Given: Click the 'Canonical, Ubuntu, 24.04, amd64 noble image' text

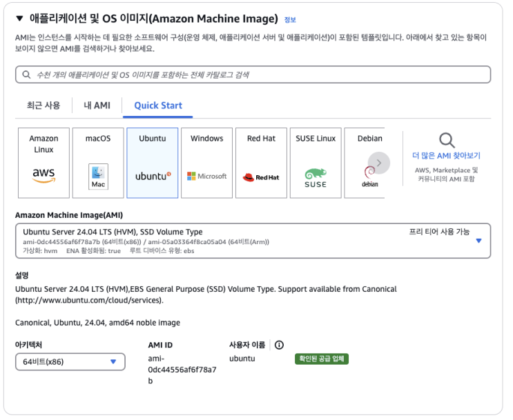Looking at the screenshot, I should [97, 323].
